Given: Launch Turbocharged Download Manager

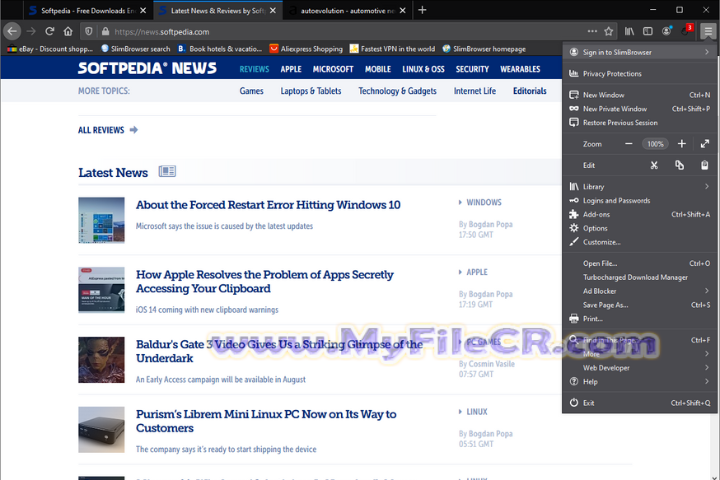Looking at the screenshot, I should click(x=640, y=277).
